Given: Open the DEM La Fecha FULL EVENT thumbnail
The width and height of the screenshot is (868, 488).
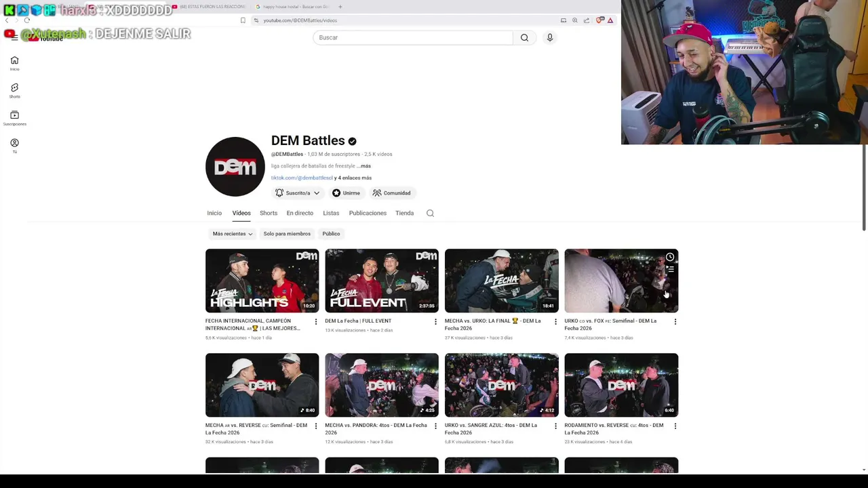Looking at the screenshot, I should click(382, 281).
